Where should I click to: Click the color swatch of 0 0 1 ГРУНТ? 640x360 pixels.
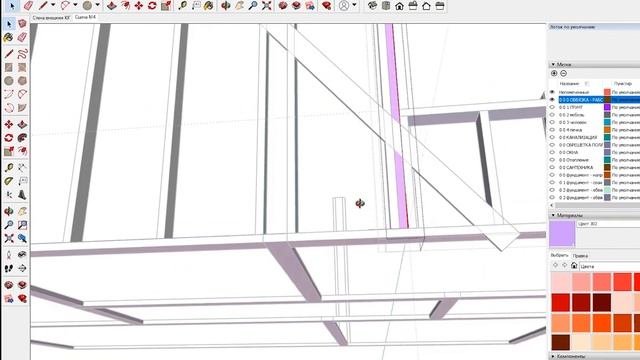point(607,107)
